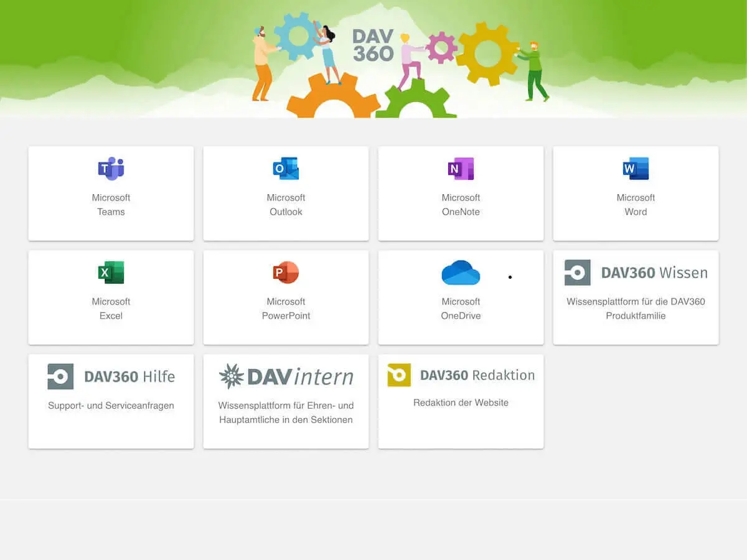Viewport: 747px width, 560px height.
Task: Launch the Microsoft PowerPoint icon
Action: point(286,272)
